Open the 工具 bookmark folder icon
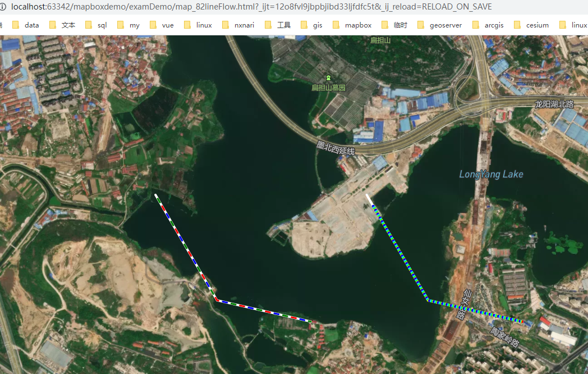Image resolution: width=588 pixels, height=374 pixels. tap(269, 25)
